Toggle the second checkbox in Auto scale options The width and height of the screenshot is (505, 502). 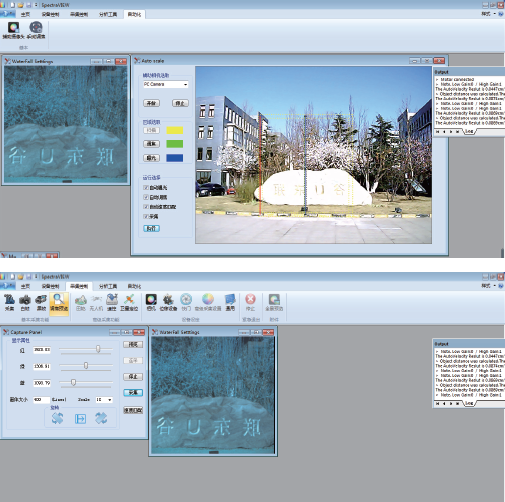pyautogui.click(x=146, y=197)
